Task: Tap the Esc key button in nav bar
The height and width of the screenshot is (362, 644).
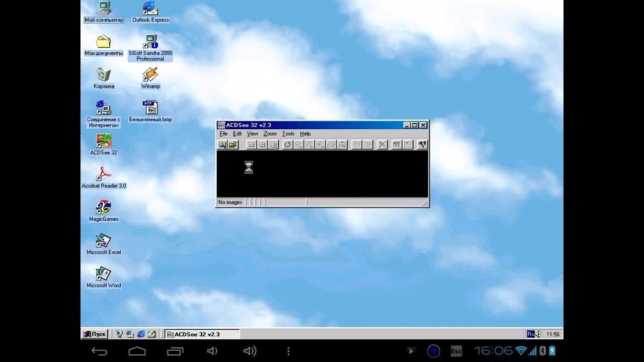Action: [x=456, y=351]
